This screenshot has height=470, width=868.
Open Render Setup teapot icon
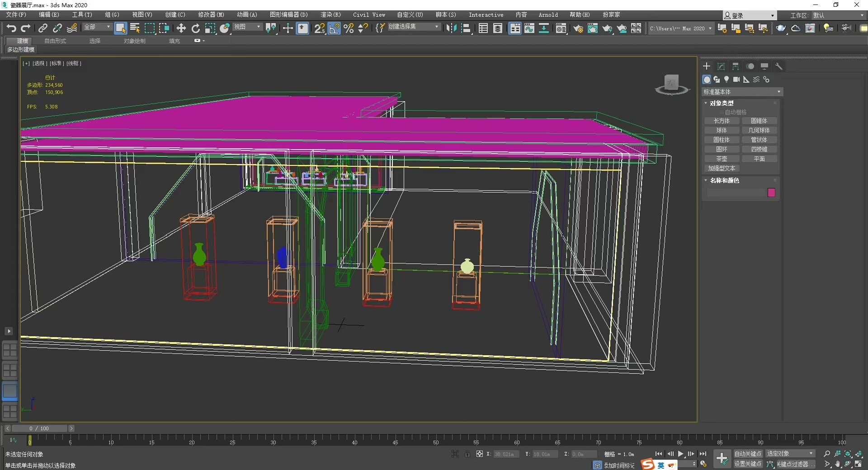click(578, 28)
